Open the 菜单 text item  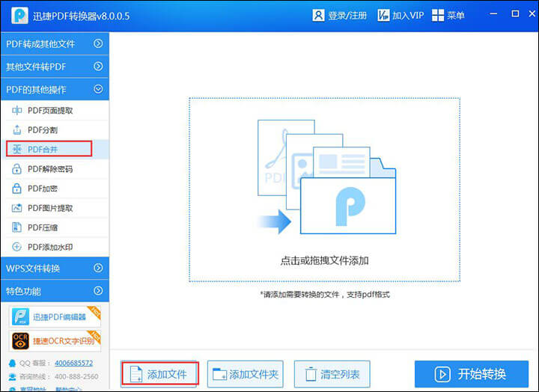pyautogui.click(x=455, y=16)
